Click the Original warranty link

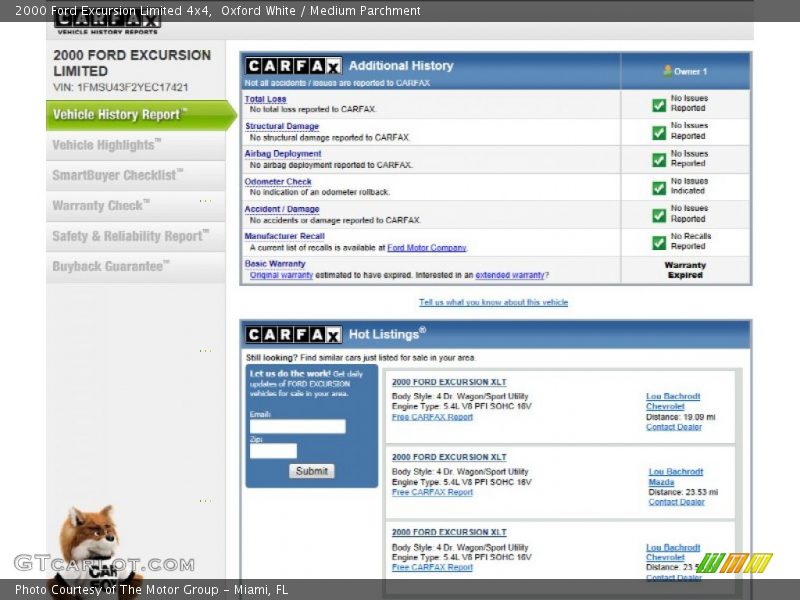pyautogui.click(x=281, y=276)
